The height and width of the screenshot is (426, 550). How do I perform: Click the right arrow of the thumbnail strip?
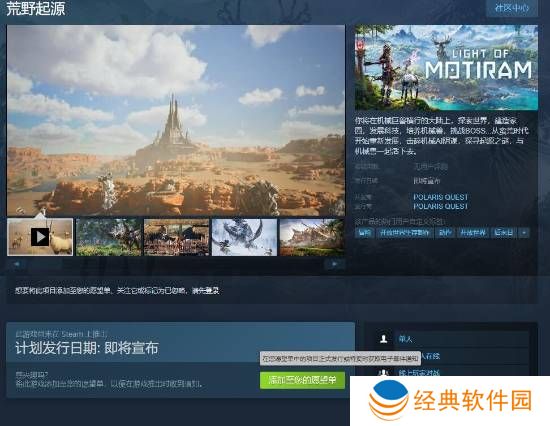click(x=335, y=264)
